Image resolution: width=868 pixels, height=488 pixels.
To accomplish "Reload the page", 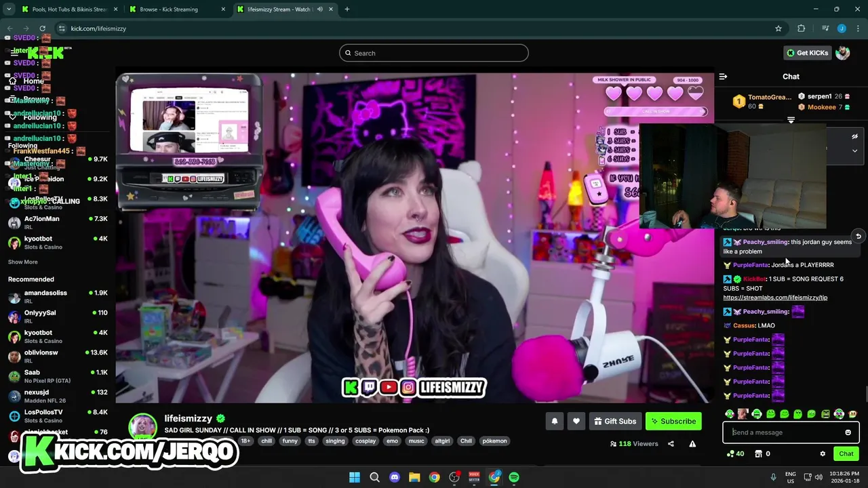I will pyautogui.click(x=42, y=28).
